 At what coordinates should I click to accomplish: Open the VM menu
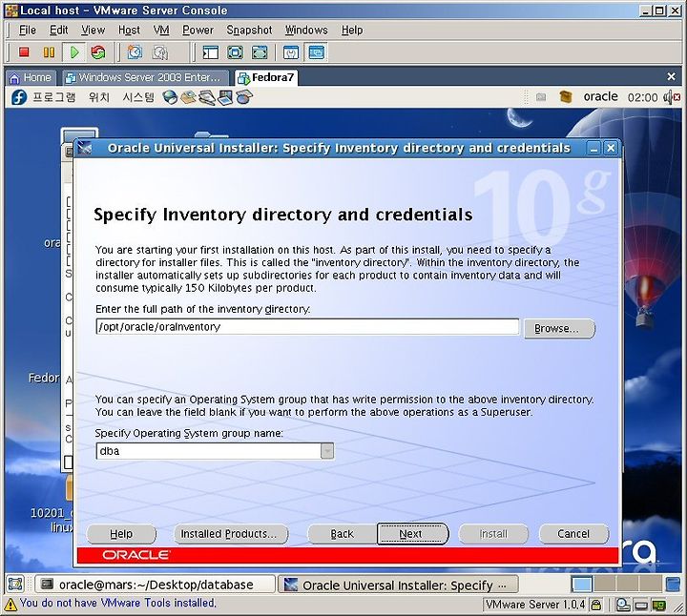pyautogui.click(x=161, y=31)
